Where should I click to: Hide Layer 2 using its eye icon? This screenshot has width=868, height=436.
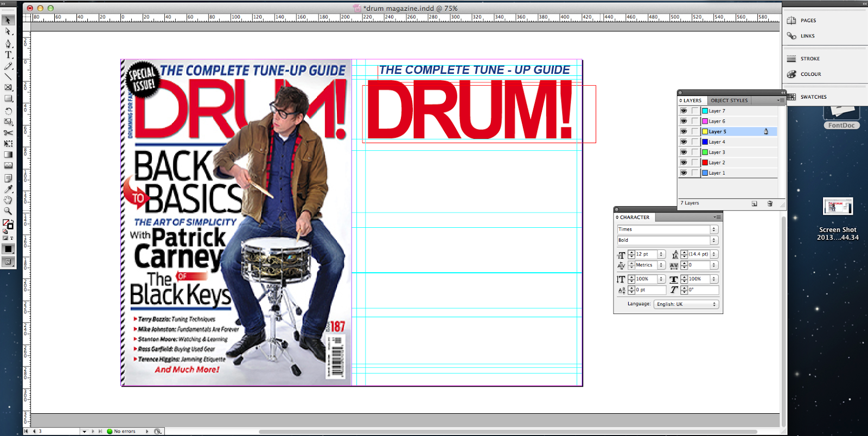tap(684, 162)
